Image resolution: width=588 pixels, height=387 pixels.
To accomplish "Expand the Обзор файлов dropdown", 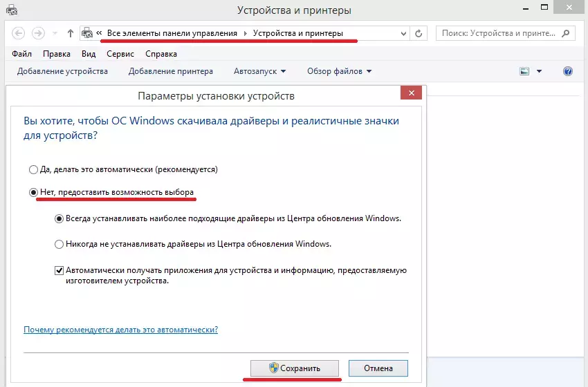I will pos(340,71).
